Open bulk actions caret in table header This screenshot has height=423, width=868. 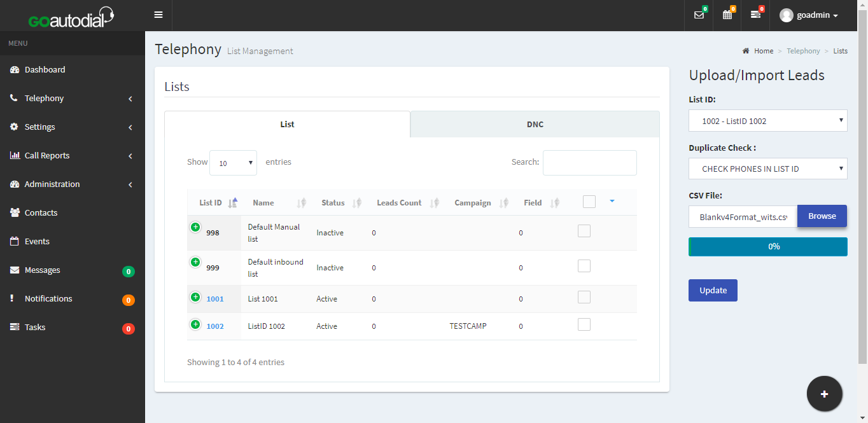[612, 201]
